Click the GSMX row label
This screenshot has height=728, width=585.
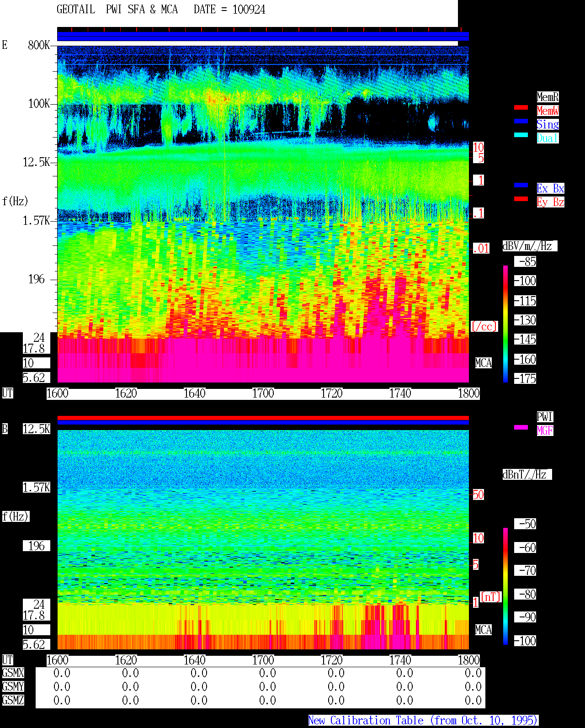coord(13,673)
